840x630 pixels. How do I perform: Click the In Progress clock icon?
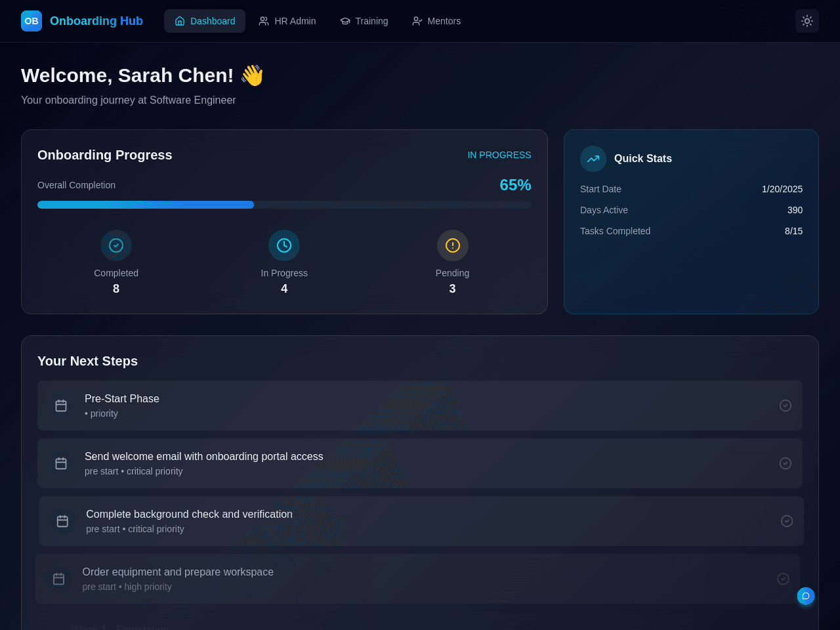[284, 245]
